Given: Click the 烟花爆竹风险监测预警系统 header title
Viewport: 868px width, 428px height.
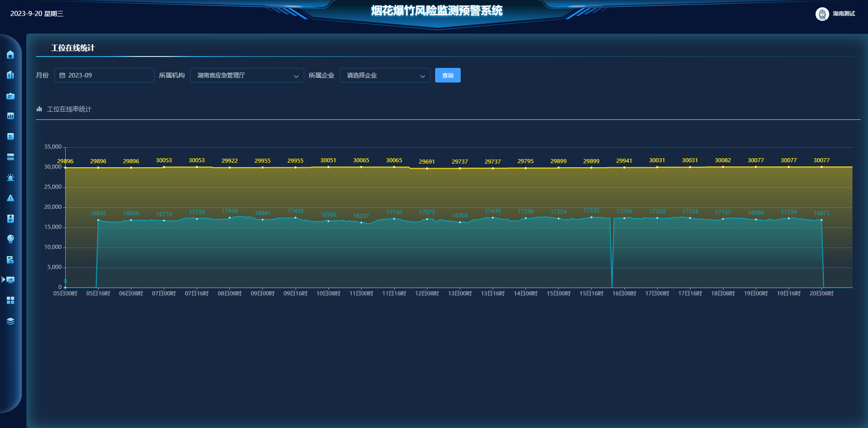Looking at the screenshot, I should 437,10.
